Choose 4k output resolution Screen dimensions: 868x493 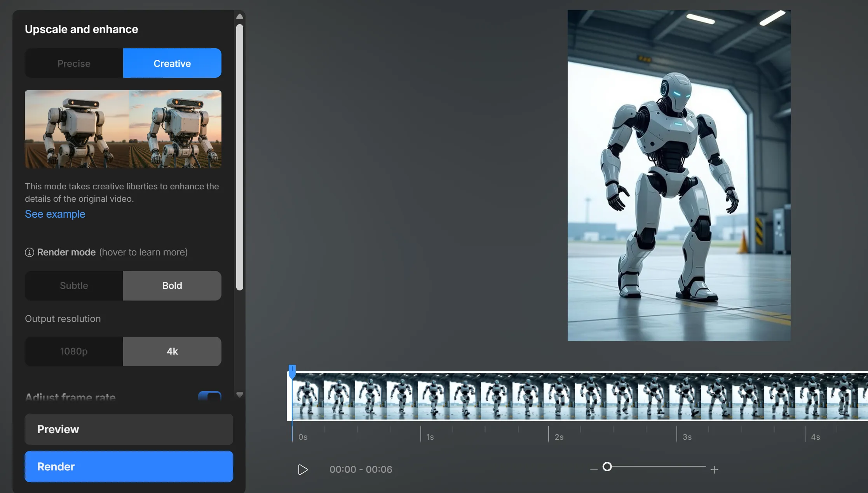tap(172, 351)
